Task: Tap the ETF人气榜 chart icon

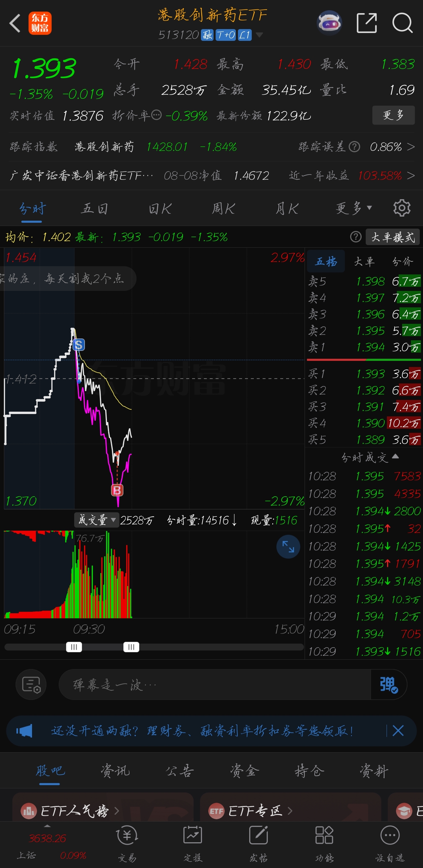Action: point(28,811)
